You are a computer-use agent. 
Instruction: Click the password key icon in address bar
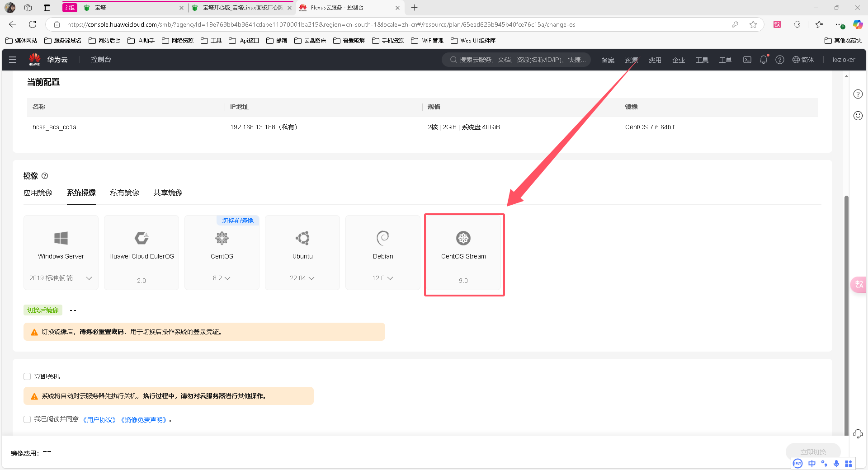pyautogui.click(x=735, y=24)
